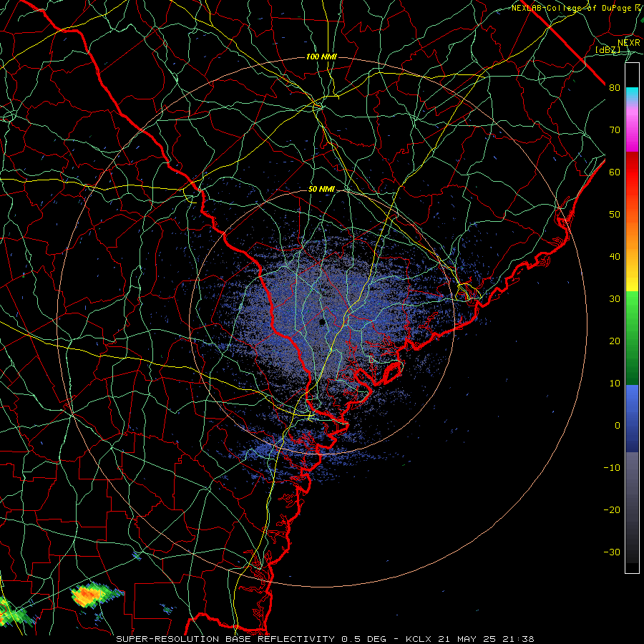
Task: Click the -30 value on dBZ scale
Action: pyautogui.click(x=612, y=552)
